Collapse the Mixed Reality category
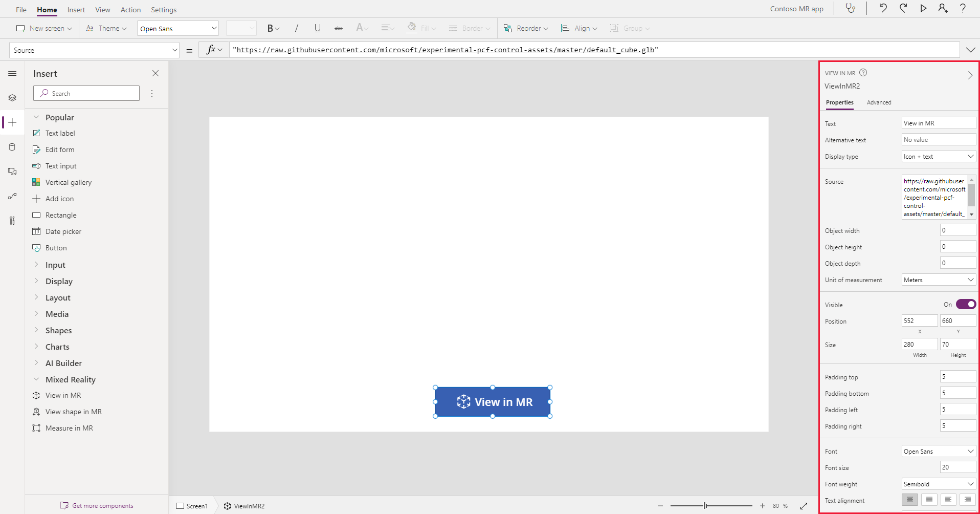The height and width of the screenshot is (514, 980). (x=36, y=379)
